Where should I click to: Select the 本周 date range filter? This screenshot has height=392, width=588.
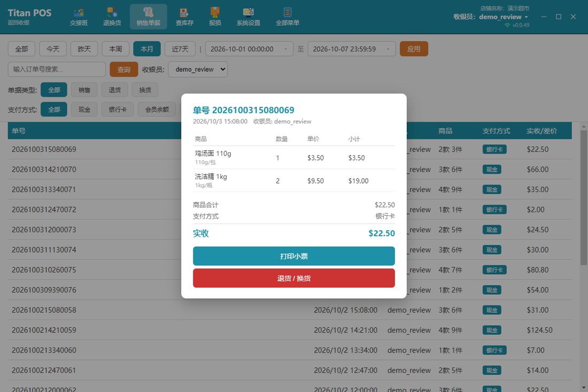click(115, 49)
